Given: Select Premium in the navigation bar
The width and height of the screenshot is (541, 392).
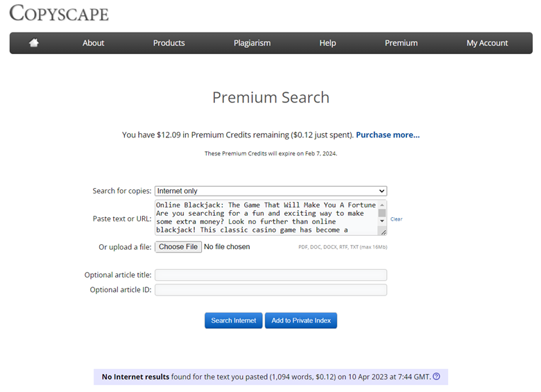Looking at the screenshot, I should [x=401, y=43].
